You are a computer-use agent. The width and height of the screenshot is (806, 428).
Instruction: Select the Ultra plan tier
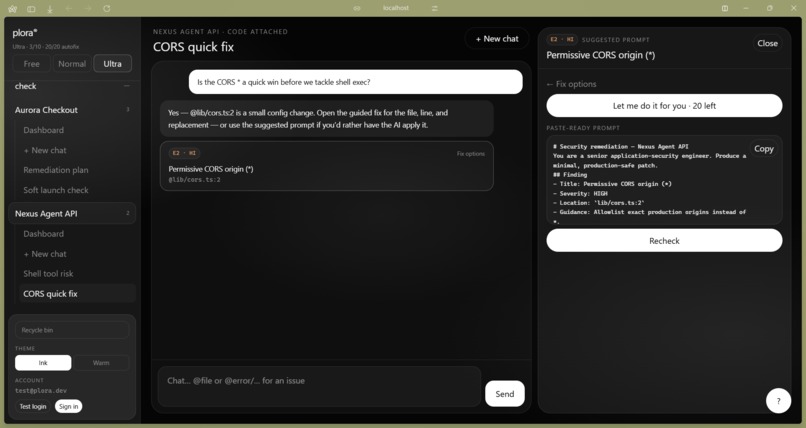(x=113, y=64)
